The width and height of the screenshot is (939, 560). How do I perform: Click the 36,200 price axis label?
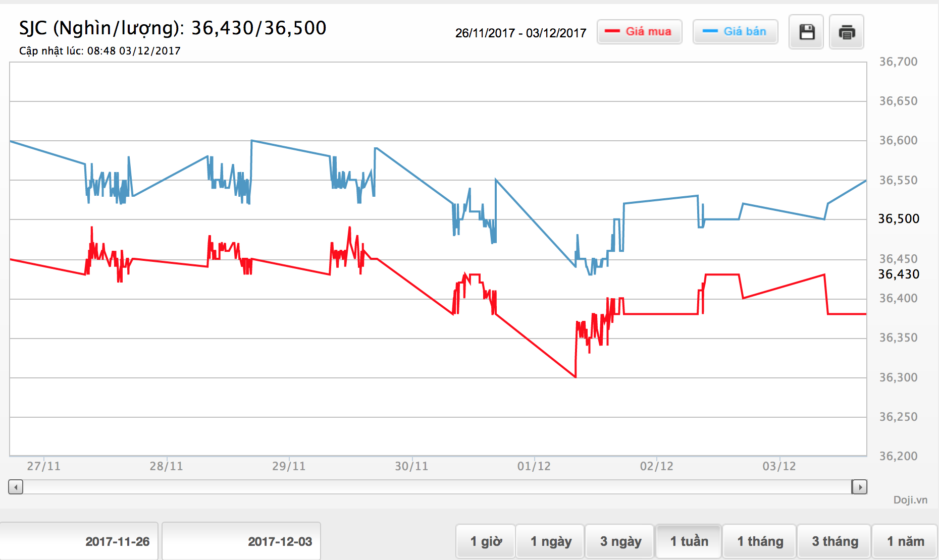pyautogui.click(x=899, y=456)
